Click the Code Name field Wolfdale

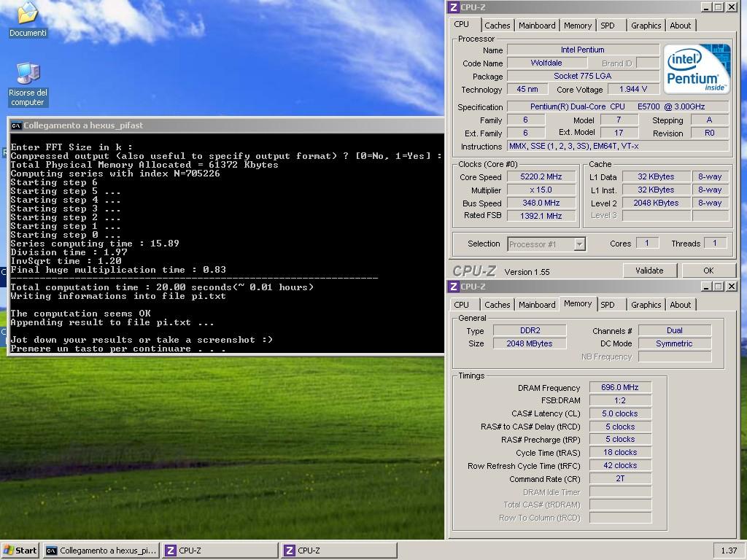(546, 63)
